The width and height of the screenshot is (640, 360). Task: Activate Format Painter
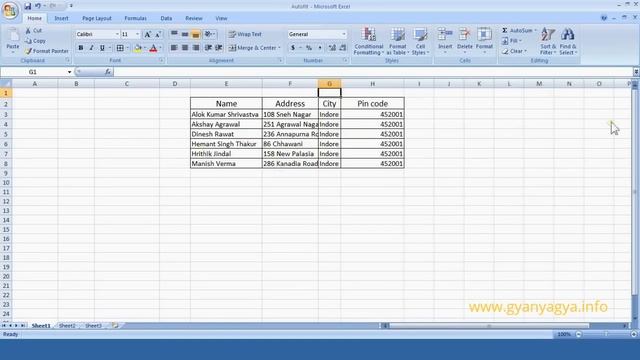[x=47, y=51]
